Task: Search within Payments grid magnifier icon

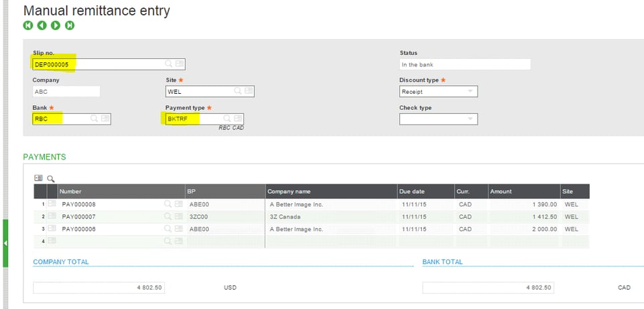Action: (x=50, y=178)
